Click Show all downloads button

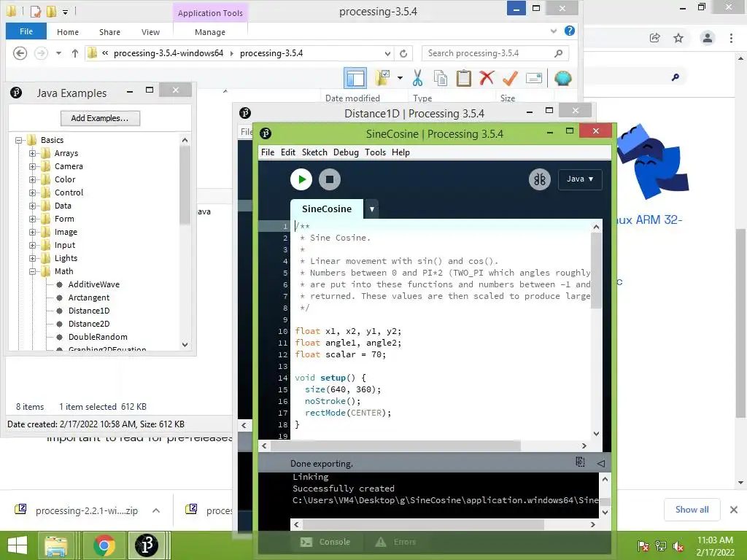692,510
